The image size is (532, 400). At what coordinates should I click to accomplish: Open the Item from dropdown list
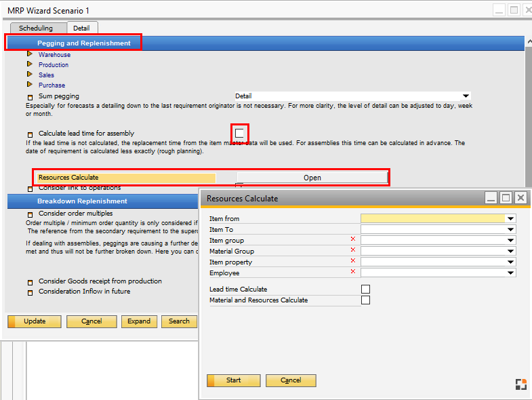(x=510, y=218)
